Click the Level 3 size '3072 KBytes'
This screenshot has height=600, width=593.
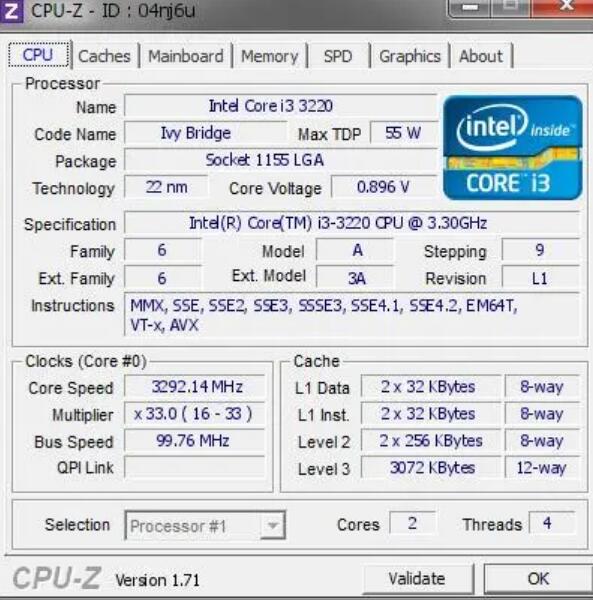(x=431, y=467)
